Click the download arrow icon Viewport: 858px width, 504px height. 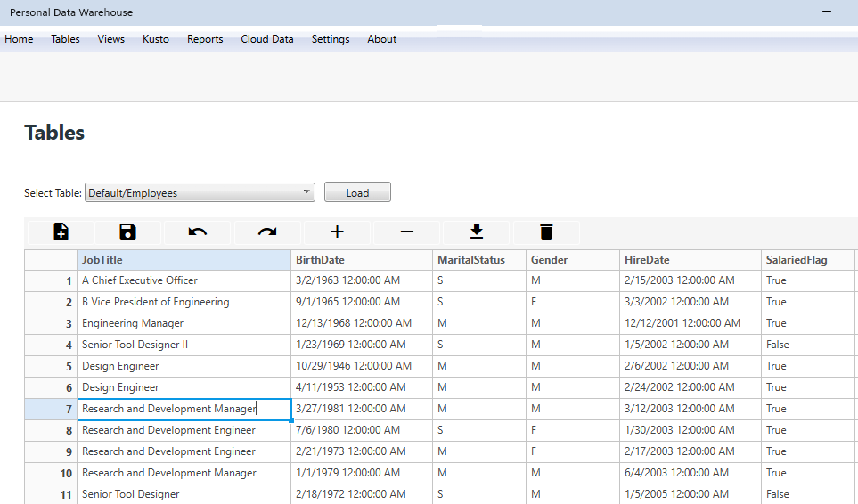click(477, 232)
